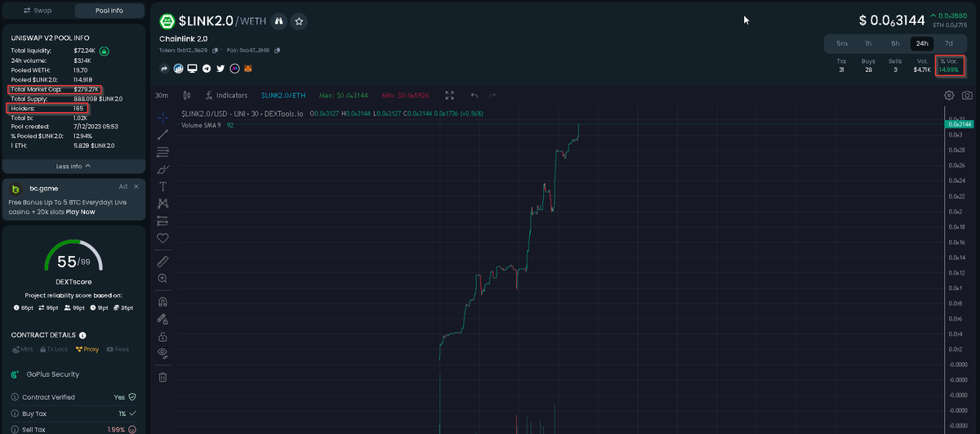Click the Volume SMA 9 indicator label
980x434 pixels.
coord(201,125)
